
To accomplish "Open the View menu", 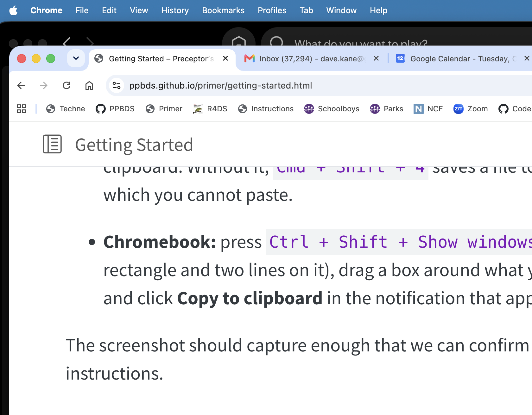I will (x=139, y=10).
